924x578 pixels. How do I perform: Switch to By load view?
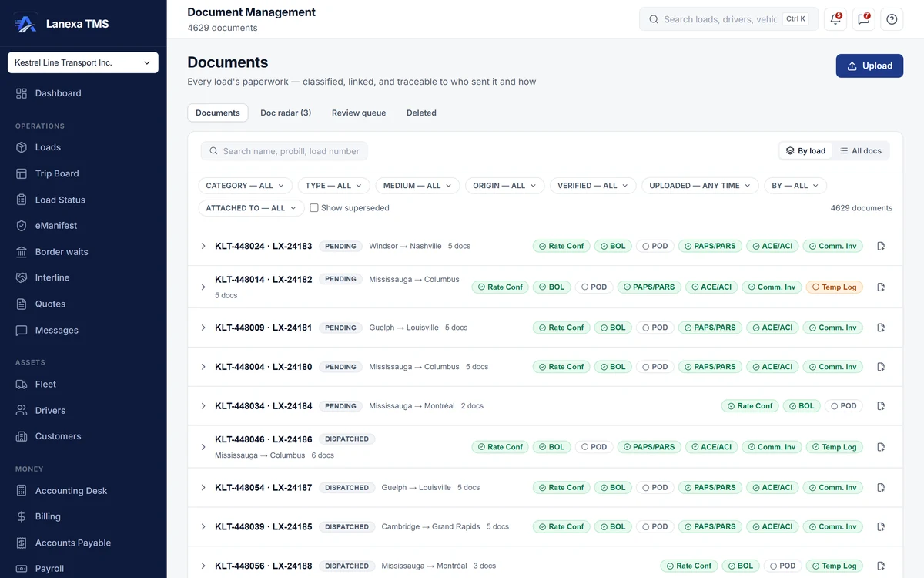805,151
